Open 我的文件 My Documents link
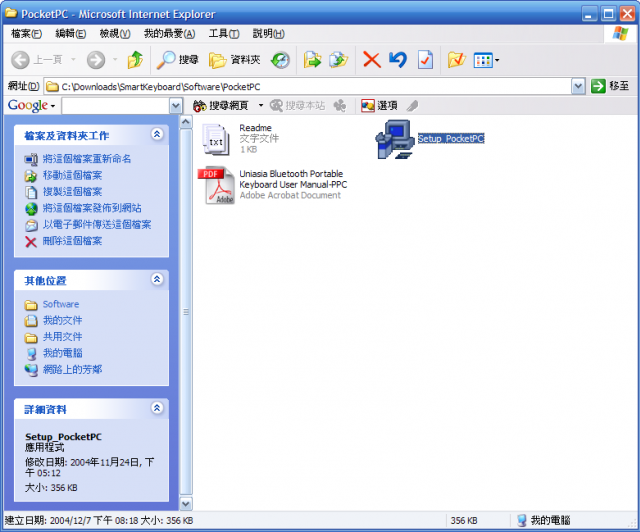 tap(62, 321)
